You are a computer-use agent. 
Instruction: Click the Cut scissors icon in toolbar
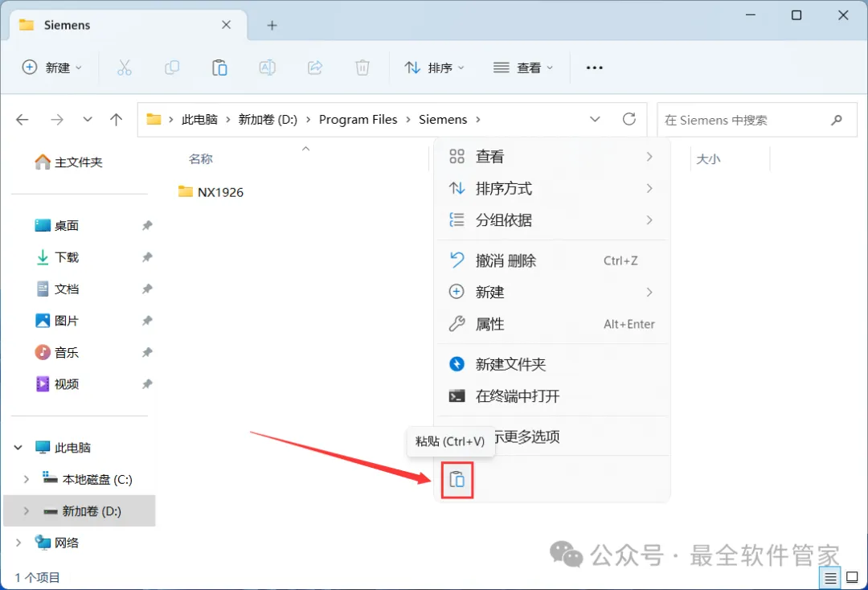pos(124,68)
